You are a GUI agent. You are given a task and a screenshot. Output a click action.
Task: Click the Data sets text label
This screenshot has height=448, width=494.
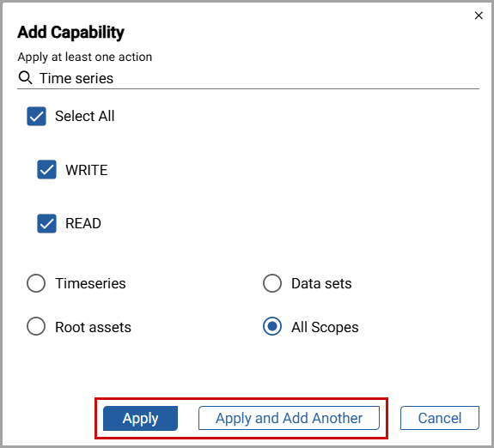[321, 283]
